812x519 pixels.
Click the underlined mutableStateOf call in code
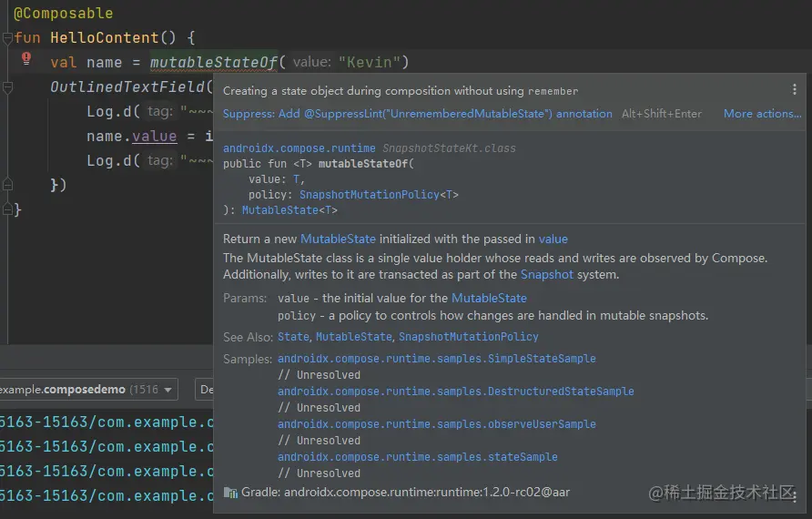[x=214, y=62]
